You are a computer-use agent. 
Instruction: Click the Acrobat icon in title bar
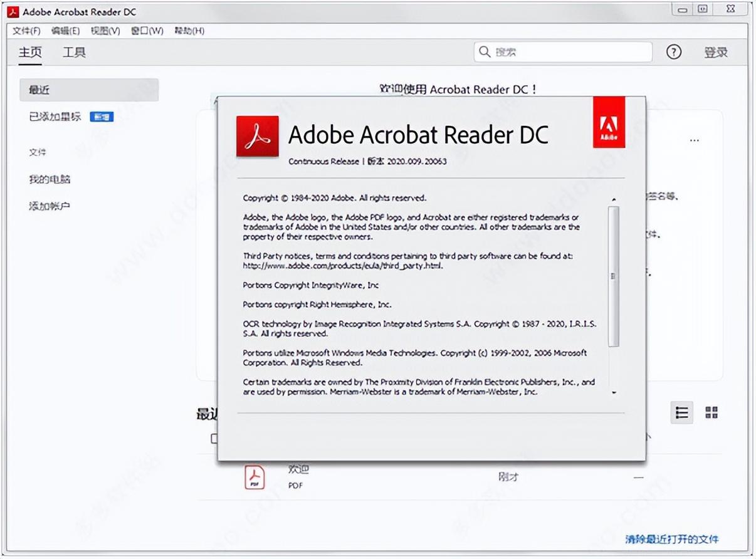[x=13, y=11]
